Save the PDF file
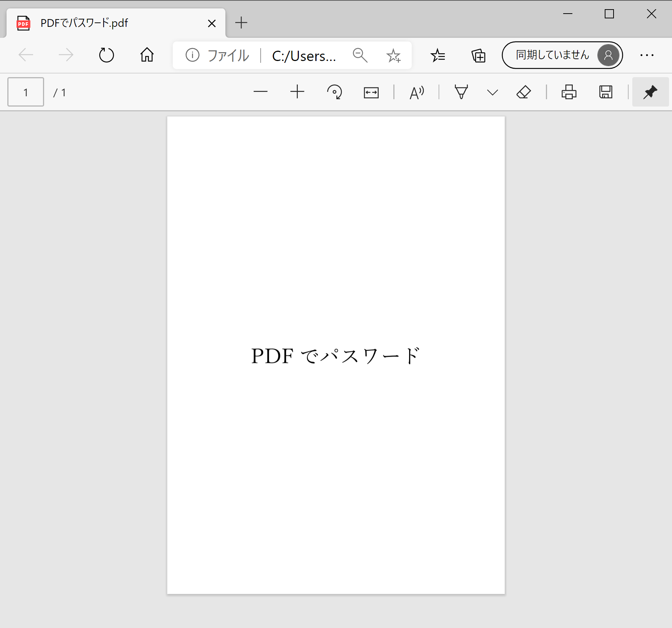The width and height of the screenshot is (672, 628). pos(605,92)
